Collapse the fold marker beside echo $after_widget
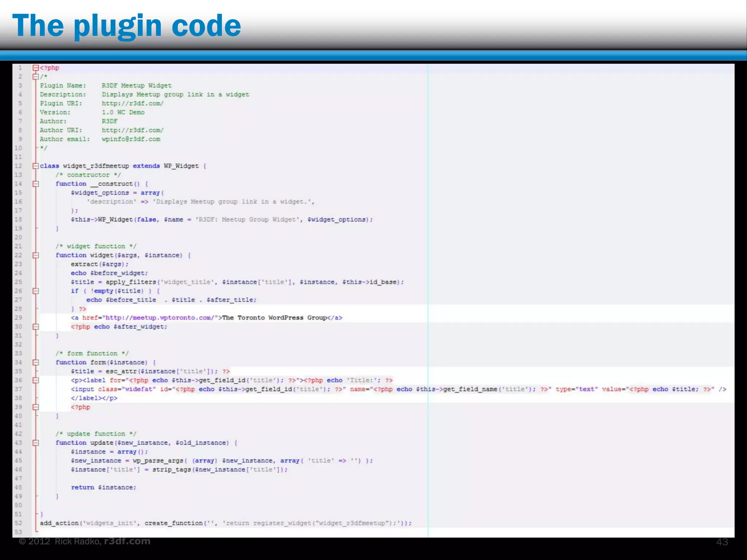Viewport: 747px width, 560px height. pos(36,327)
